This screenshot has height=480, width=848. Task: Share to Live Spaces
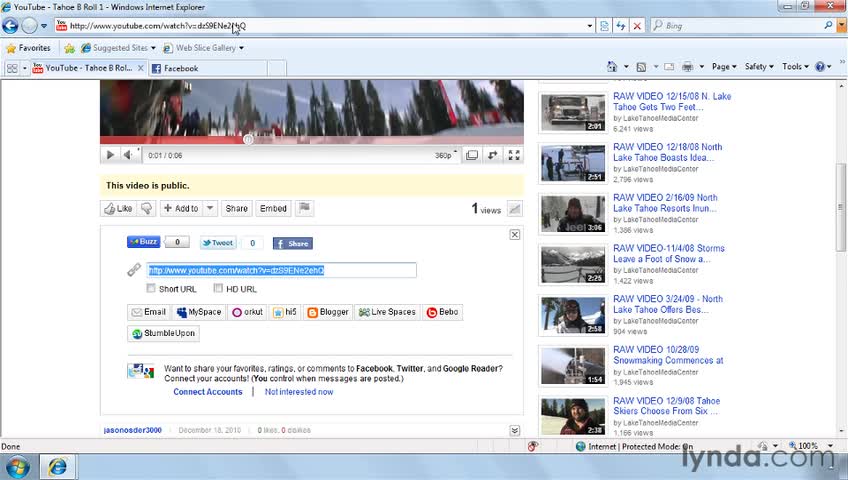(387, 312)
